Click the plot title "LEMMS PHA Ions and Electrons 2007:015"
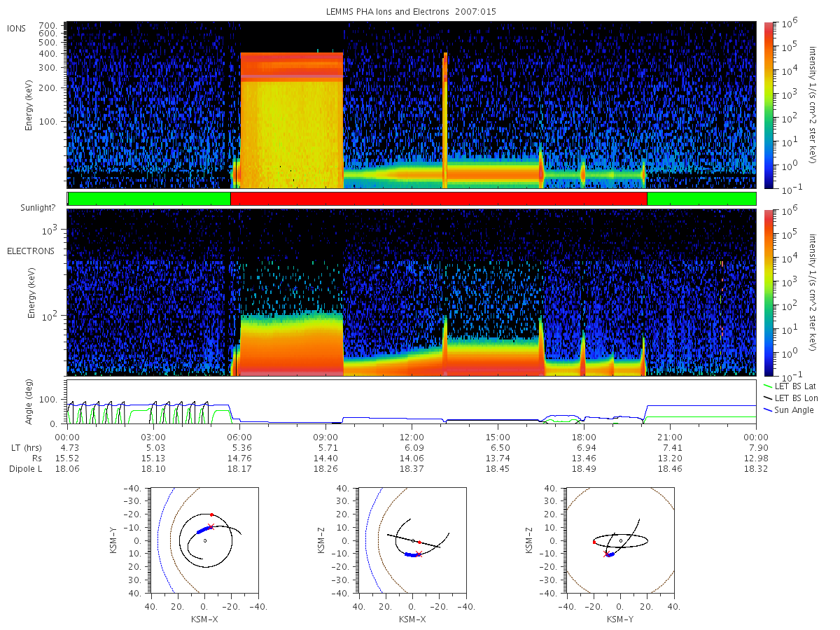 pyautogui.click(x=412, y=12)
